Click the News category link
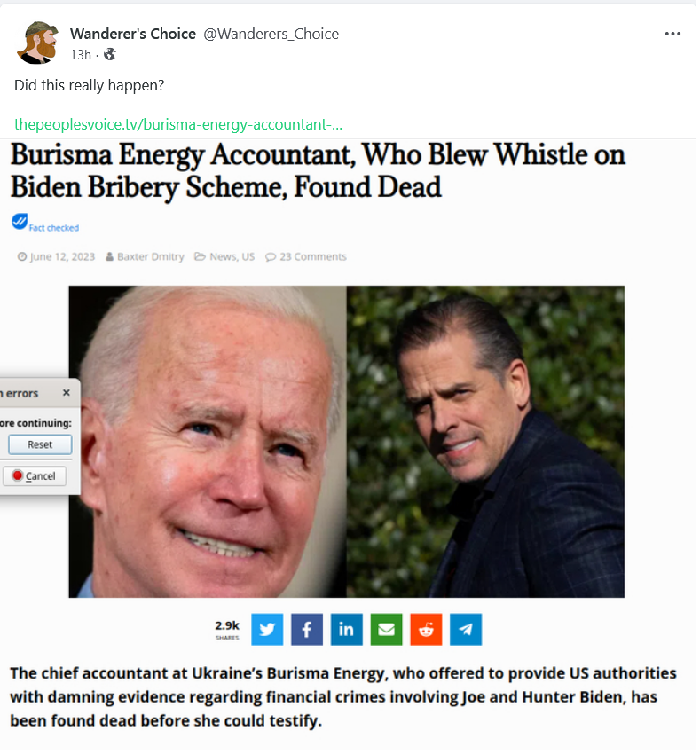The image size is (700, 754). (x=223, y=258)
